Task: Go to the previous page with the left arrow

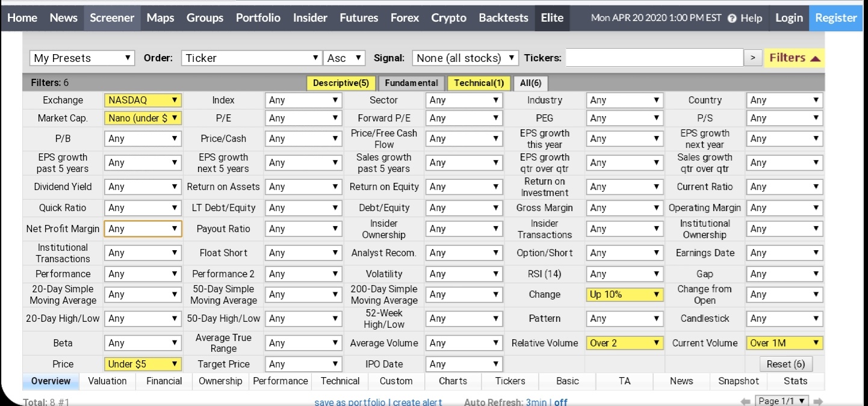Action: (x=745, y=401)
